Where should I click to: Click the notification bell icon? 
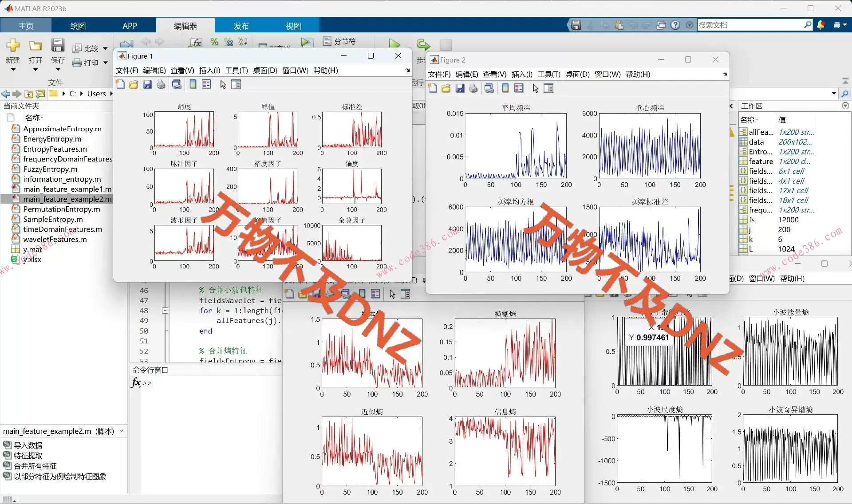pos(820,25)
